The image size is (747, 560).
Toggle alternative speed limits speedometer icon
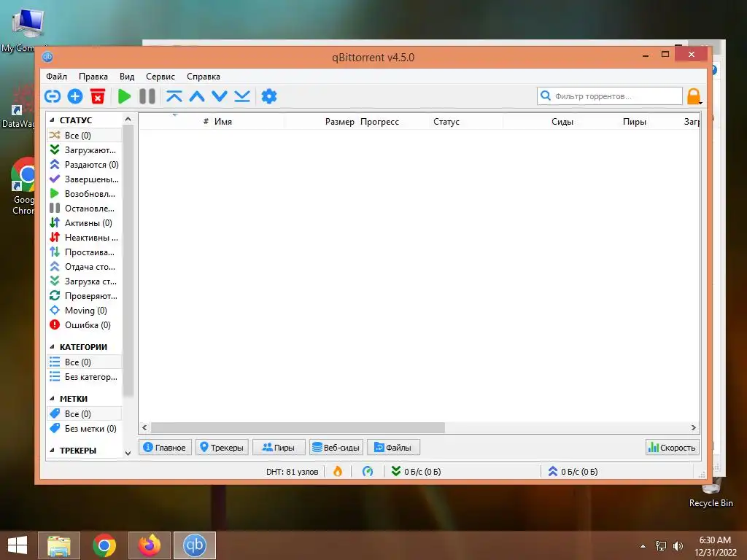point(368,472)
